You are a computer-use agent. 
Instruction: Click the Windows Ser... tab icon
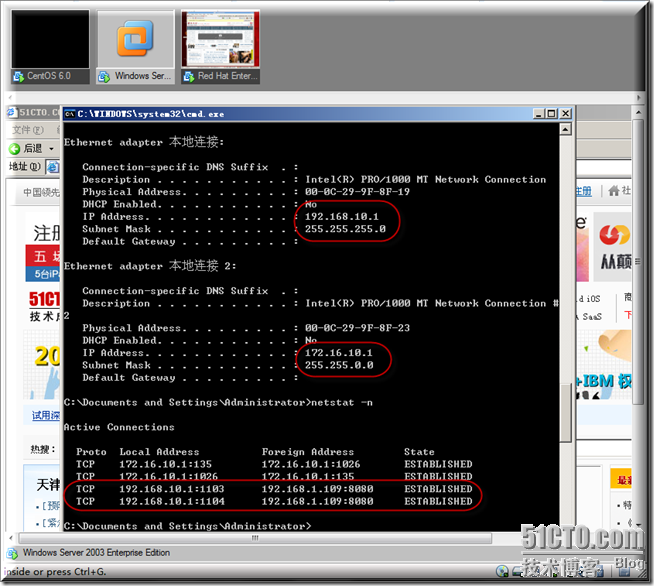(104, 76)
